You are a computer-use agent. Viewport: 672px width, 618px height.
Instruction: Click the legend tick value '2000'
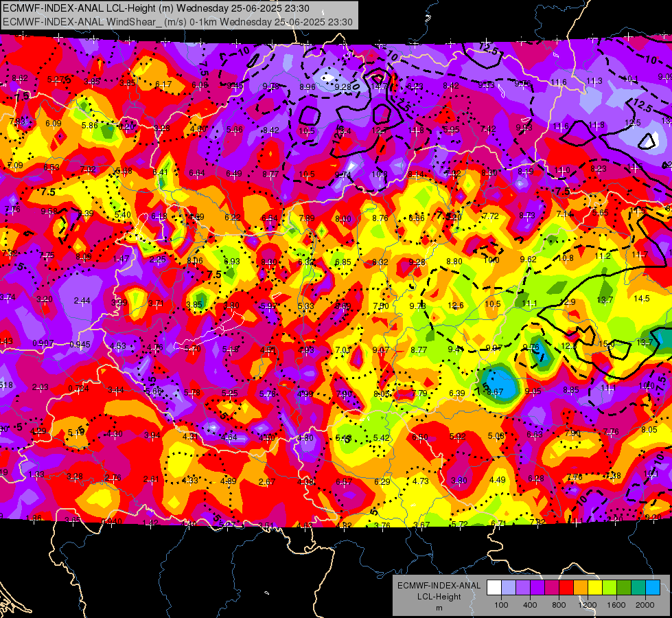(645, 605)
